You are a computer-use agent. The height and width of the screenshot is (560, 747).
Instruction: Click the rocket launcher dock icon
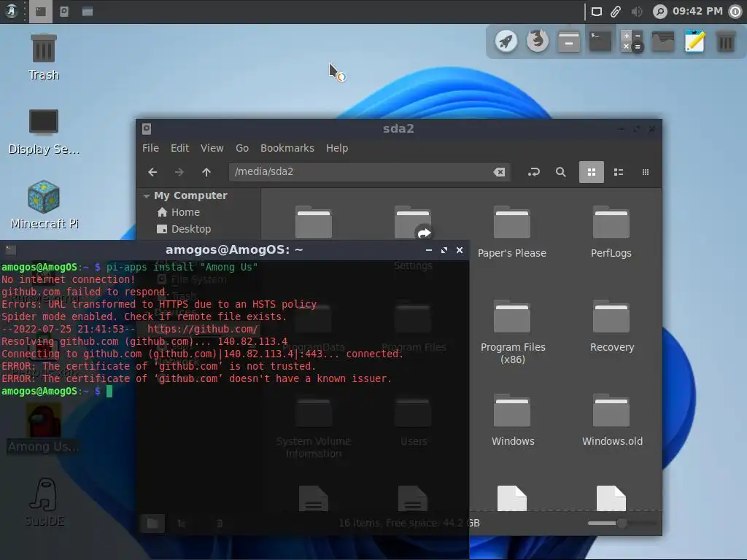506,42
